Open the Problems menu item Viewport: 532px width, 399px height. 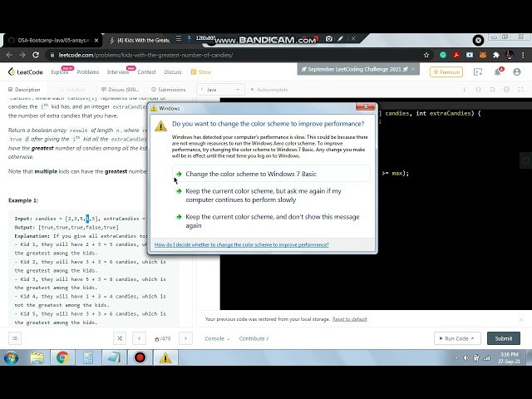(x=88, y=72)
